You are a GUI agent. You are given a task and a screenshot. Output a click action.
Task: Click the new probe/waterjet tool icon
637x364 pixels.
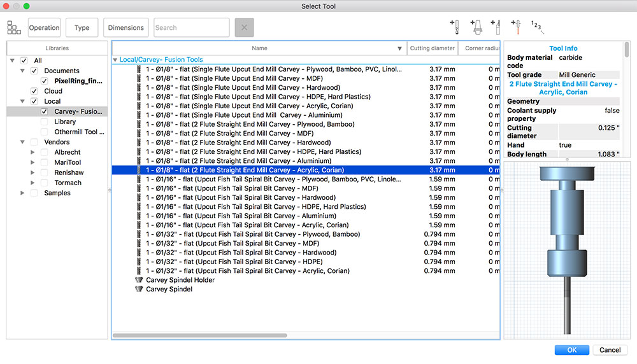pos(516,27)
